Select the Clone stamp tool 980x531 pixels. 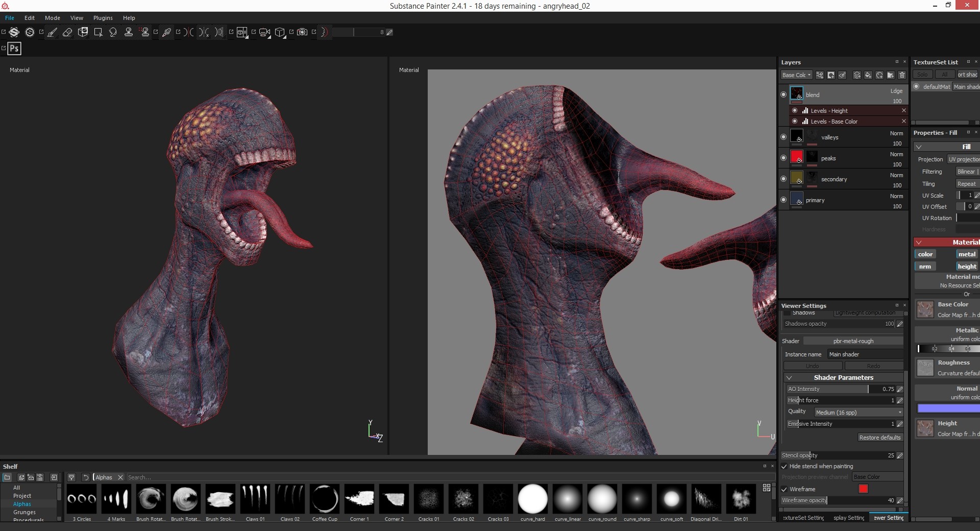129,32
